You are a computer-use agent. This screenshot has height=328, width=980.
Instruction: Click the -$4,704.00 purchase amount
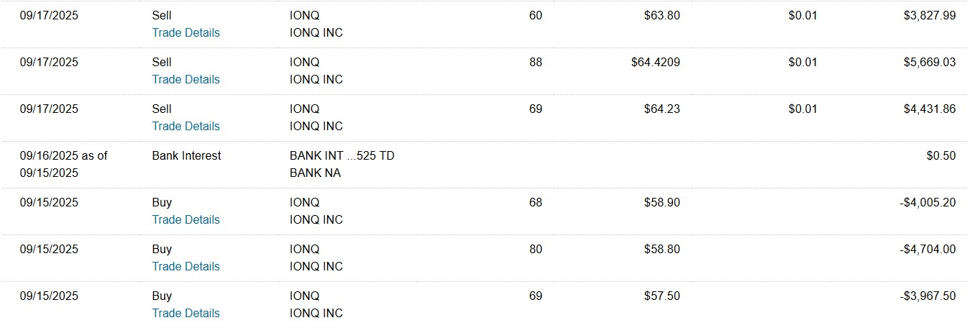928,249
